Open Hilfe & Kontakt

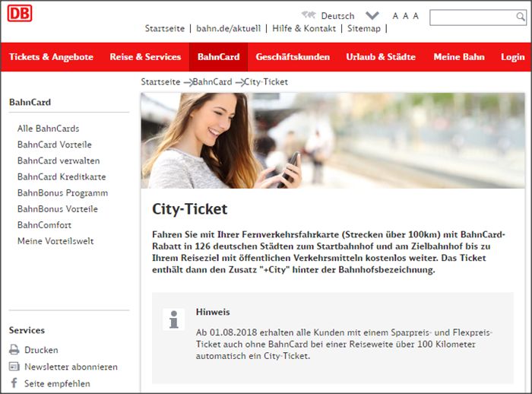tap(304, 28)
